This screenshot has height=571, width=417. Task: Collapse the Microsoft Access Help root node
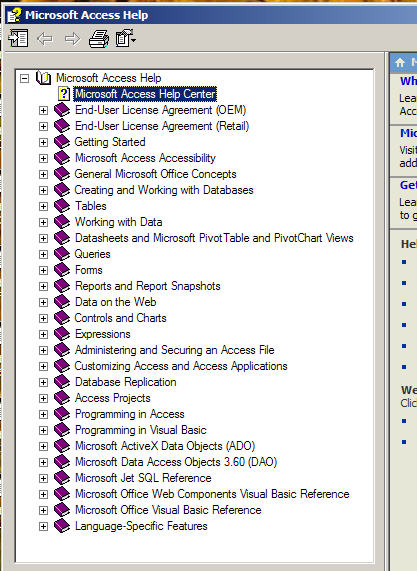[x=24, y=78]
